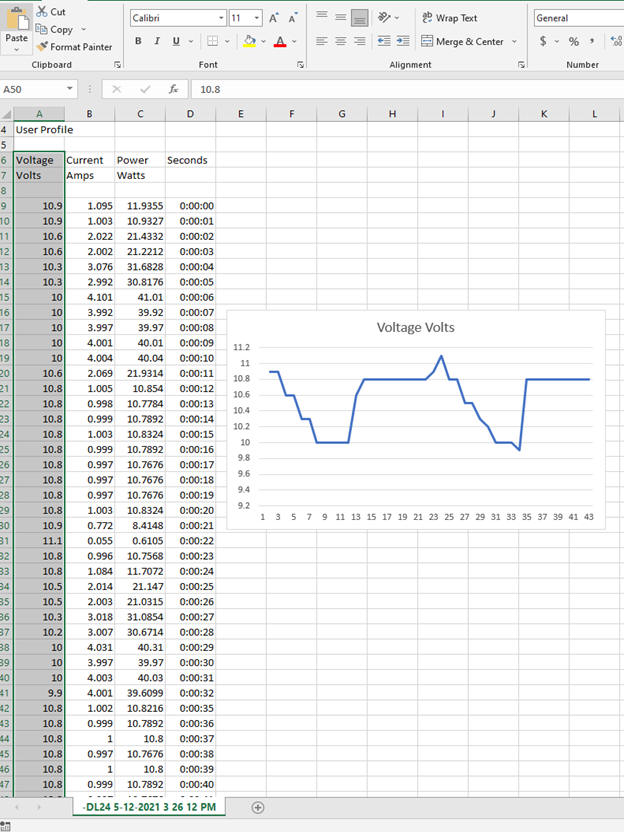Click the insert function fx icon

[172, 89]
